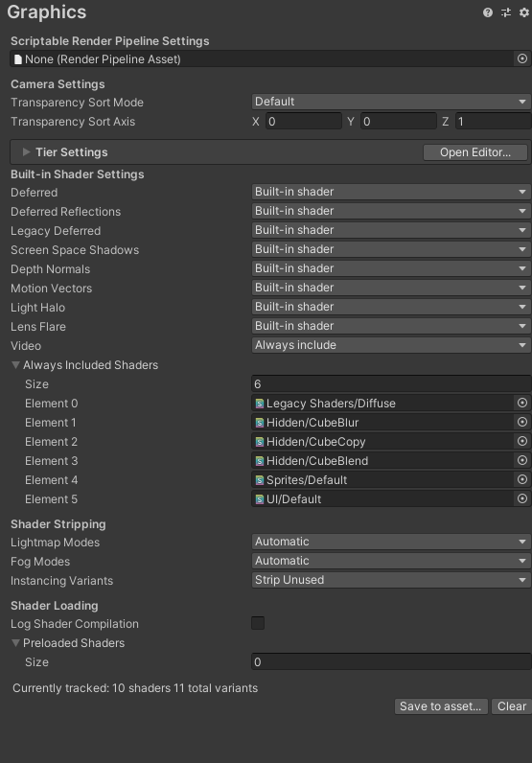The width and height of the screenshot is (532, 763).
Task: Open the Lightmap Modes dropdown
Action: click(x=391, y=542)
